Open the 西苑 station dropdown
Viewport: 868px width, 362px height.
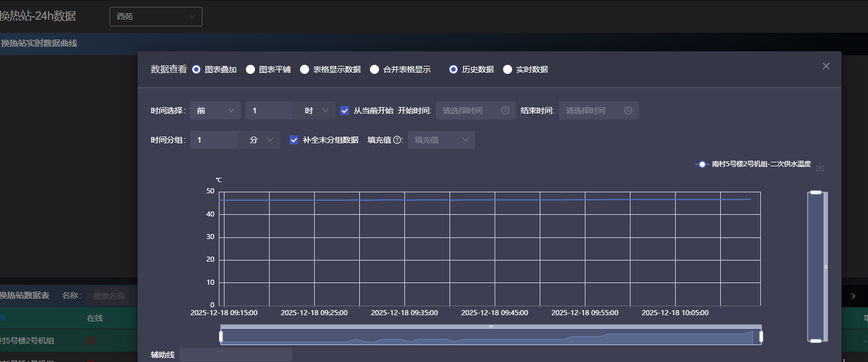(x=156, y=16)
